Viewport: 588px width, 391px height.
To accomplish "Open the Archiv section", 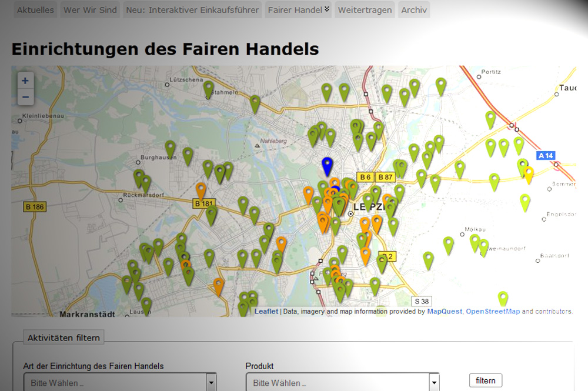I will tap(413, 9).
